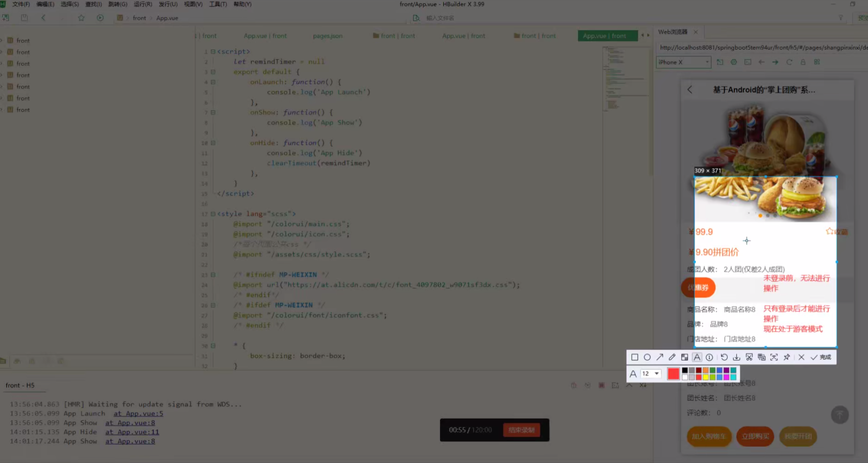Select the arrow annotation tool
Image resolution: width=868 pixels, height=463 pixels.
[x=660, y=357]
